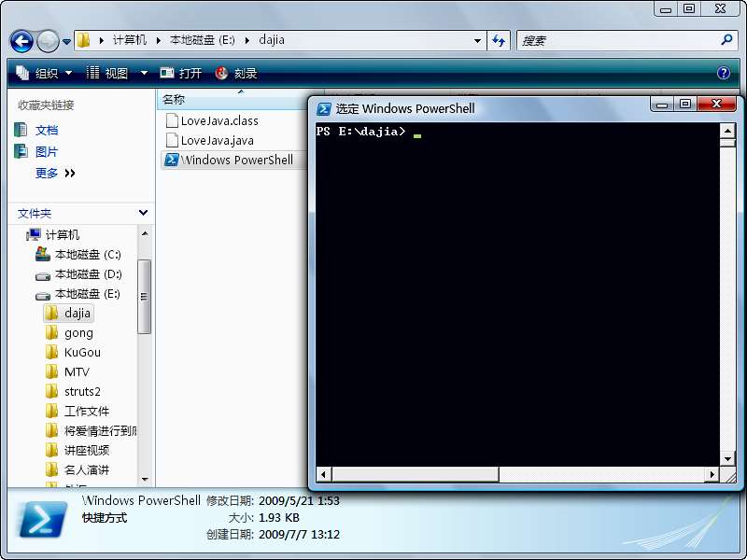This screenshot has height=560, width=747.
Task: Select the struts2 folder in the tree
Action: click(73, 391)
